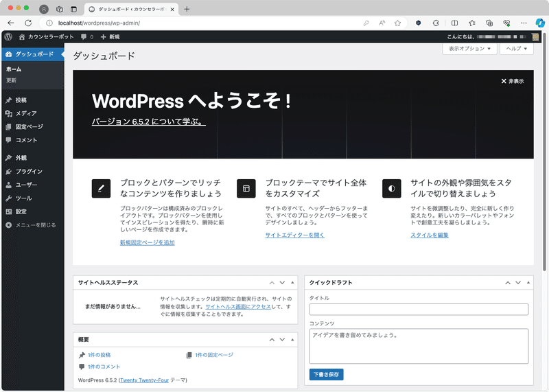Go back with browser back arrow
The width and height of the screenshot is (549, 392).
click(x=11, y=23)
